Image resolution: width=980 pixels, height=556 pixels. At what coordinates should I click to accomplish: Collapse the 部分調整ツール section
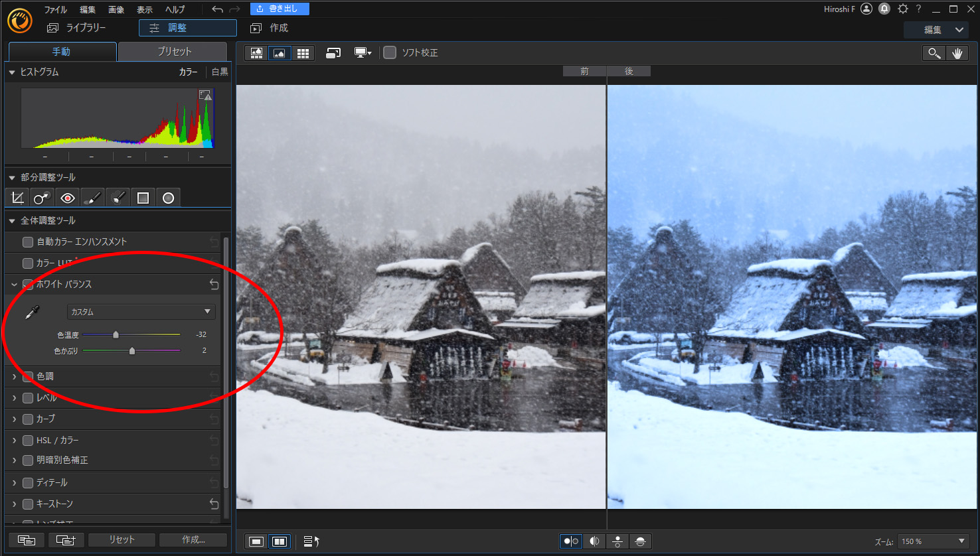12,178
